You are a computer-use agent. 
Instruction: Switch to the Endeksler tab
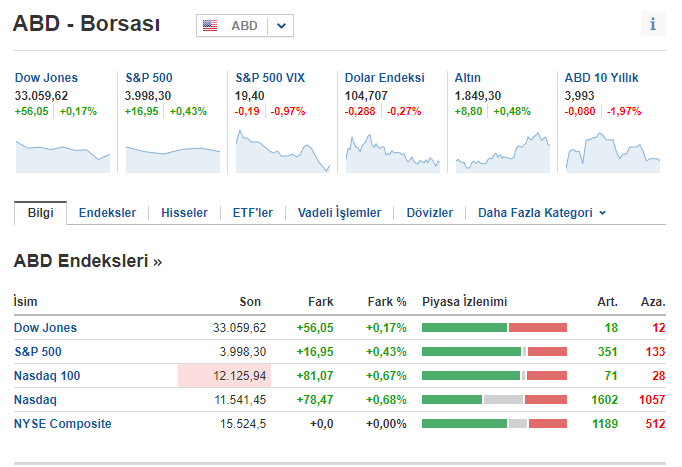pyautogui.click(x=107, y=213)
